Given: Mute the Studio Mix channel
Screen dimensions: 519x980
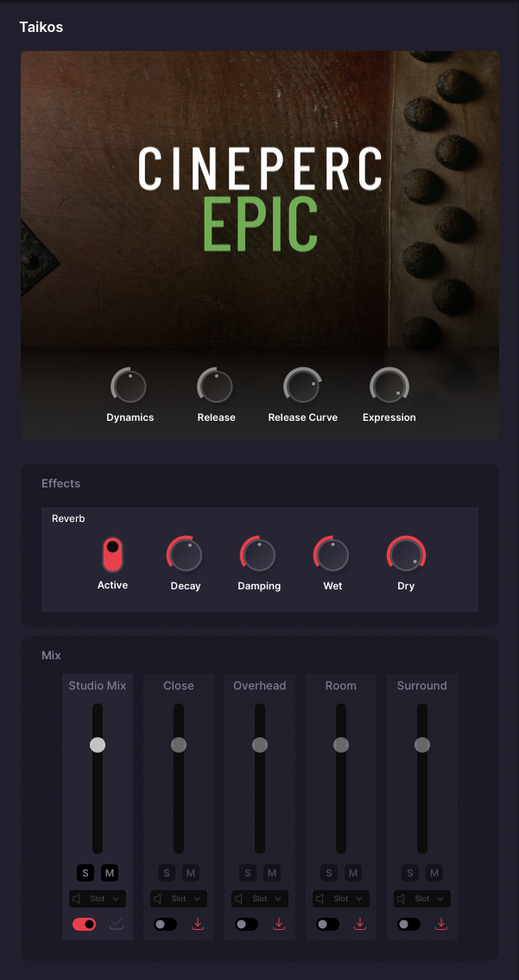Looking at the screenshot, I should point(110,873).
